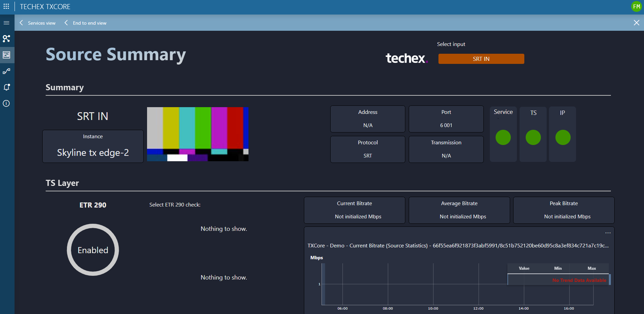Select the SRT IN input button

coord(481,59)
